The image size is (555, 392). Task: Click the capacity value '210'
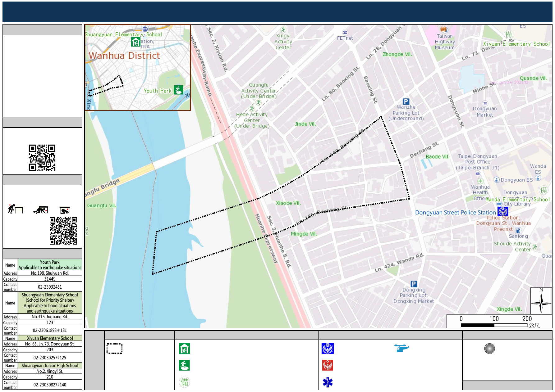pos(50,377)
